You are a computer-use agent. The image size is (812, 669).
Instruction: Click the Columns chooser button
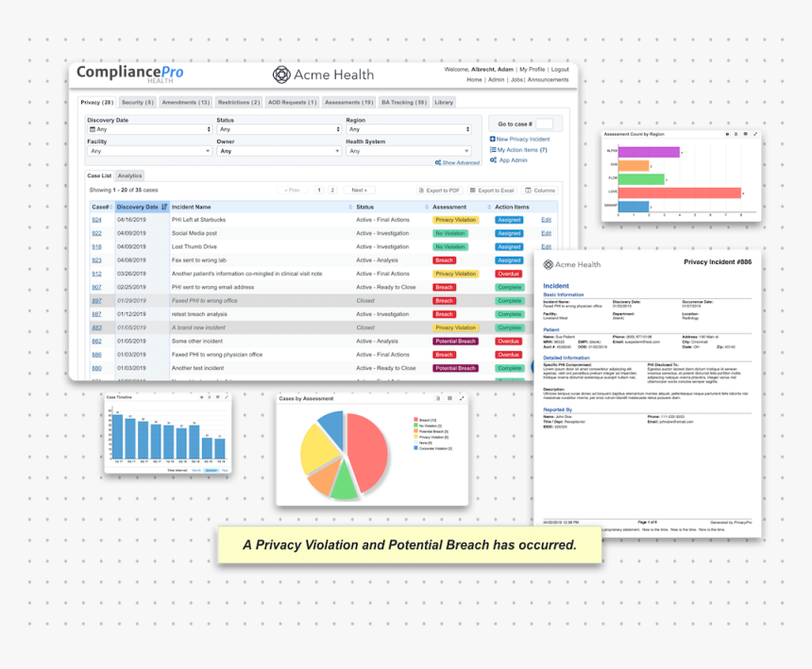click(540, 191)
